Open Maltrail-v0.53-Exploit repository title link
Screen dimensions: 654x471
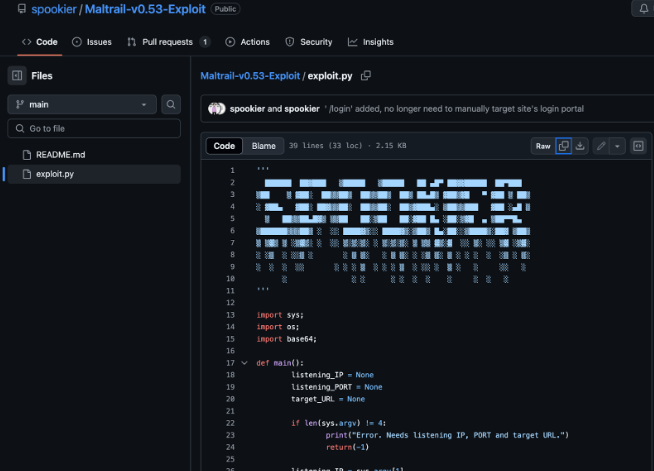point(145,9)
